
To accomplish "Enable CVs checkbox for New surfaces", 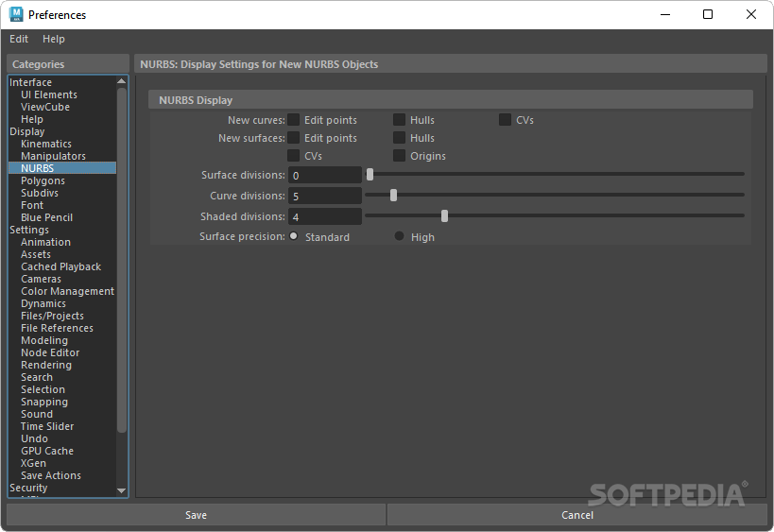I will pyautogui.click(x=293, y=156).
